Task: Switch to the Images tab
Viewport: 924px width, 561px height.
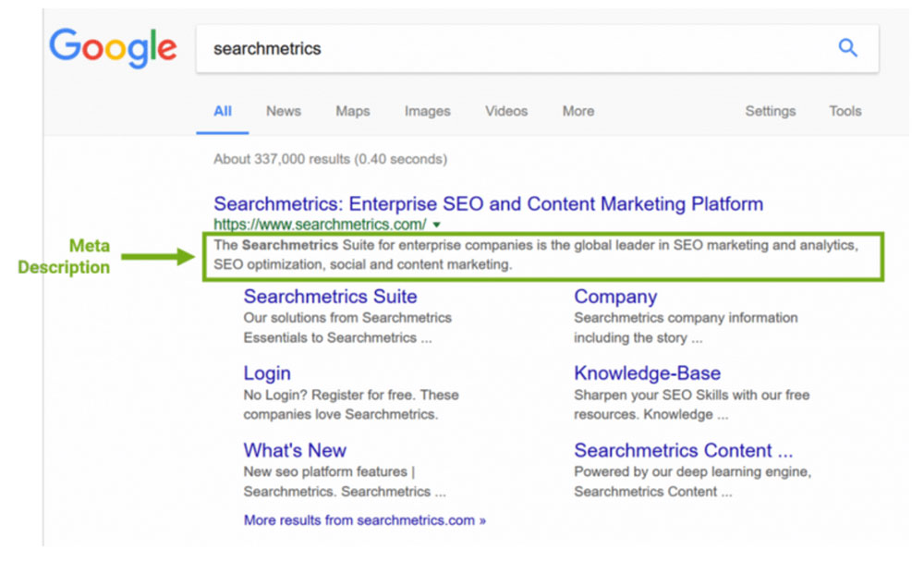Action: (428, 111)
